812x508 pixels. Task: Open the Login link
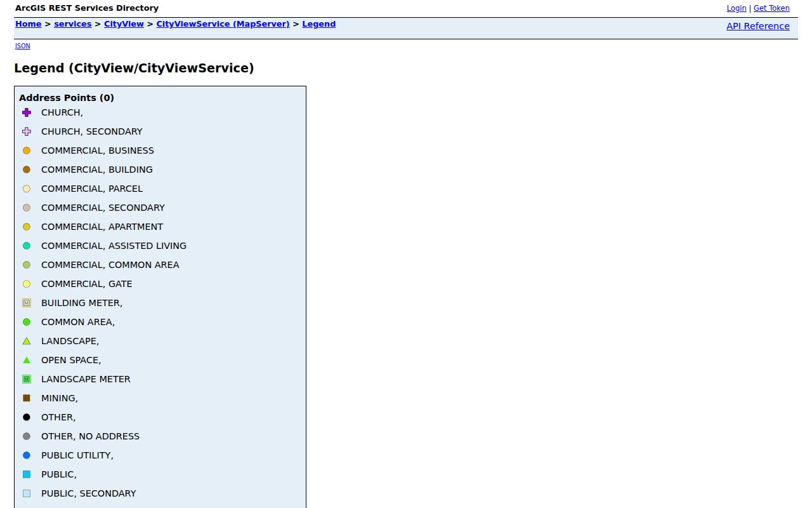(737, 8)
